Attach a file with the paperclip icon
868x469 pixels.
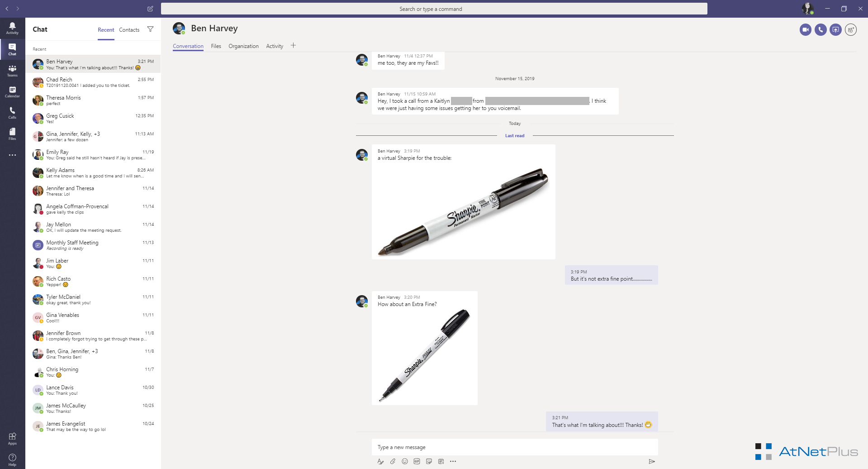click(393, 461)
